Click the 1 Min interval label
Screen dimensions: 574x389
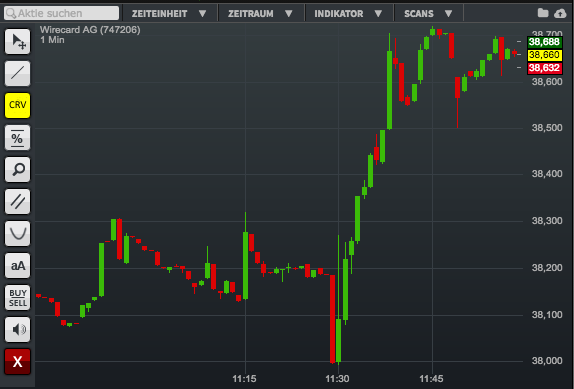pos(52,40)
